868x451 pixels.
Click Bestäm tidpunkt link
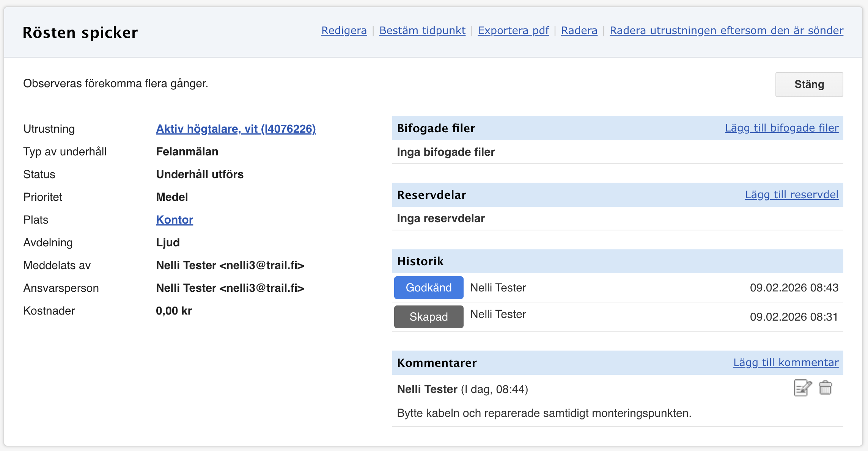point(422,30)
